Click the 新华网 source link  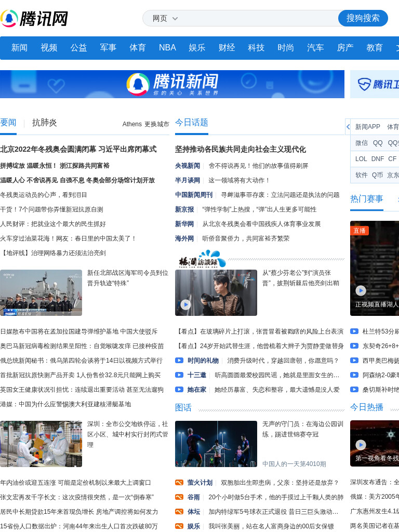[x=184, y=224]
